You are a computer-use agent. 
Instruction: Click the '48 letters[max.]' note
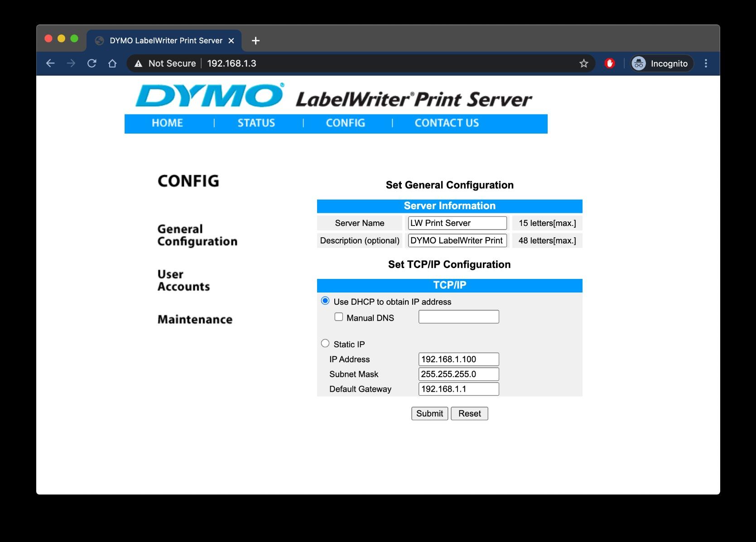[x=547, y=240]
